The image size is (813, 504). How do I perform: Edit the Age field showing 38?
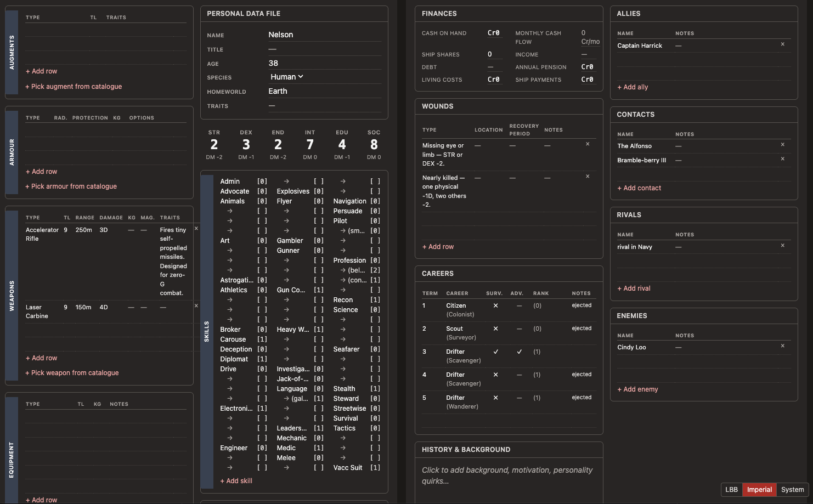(x=325, y=63)
